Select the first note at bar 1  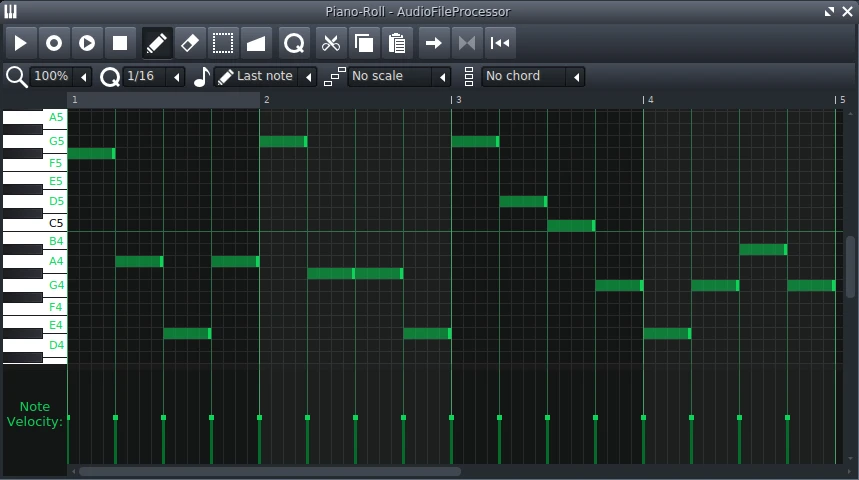click(x=91, y=153)
